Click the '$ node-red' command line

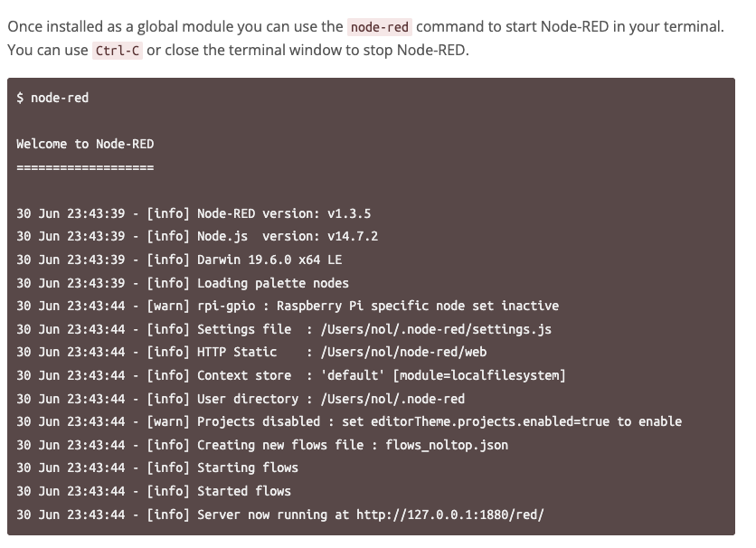pos(52,98)
